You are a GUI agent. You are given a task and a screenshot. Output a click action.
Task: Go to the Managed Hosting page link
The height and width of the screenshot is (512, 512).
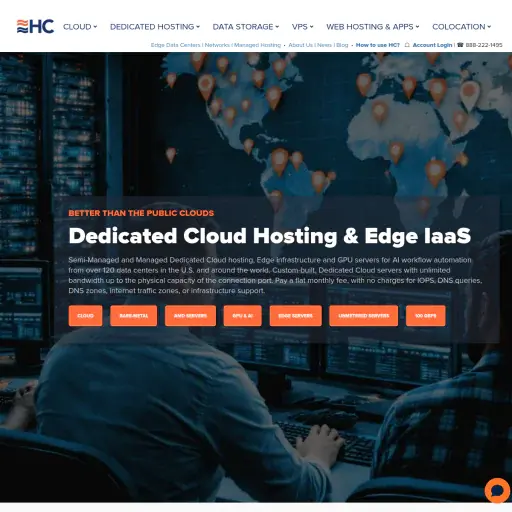[x=257, y=45]
